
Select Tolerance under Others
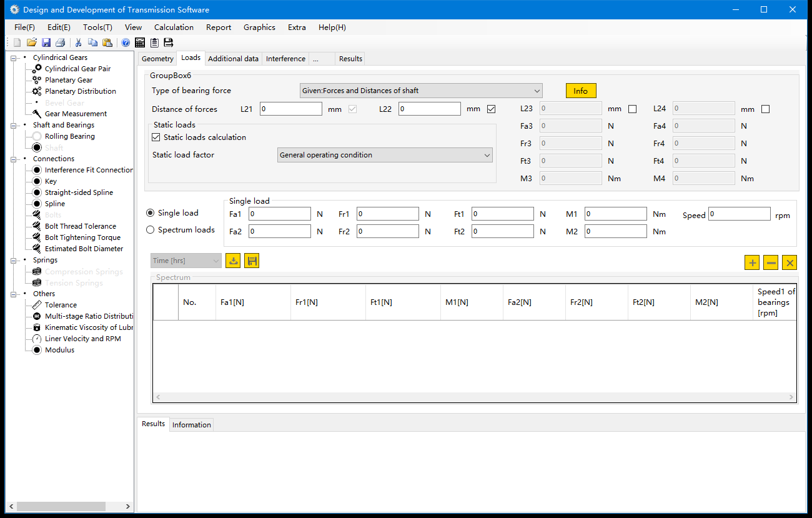click(61, 305)
